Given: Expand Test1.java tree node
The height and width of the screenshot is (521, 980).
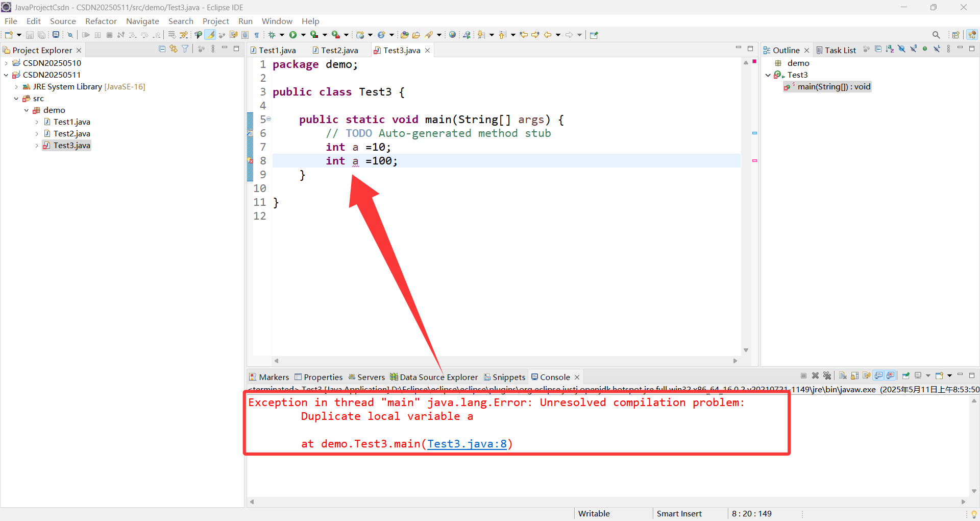Looking at the screenshot, I should [37, 122].
